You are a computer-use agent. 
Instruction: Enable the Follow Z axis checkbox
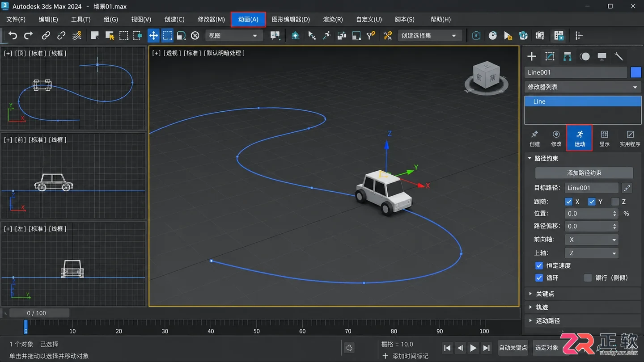615,202
